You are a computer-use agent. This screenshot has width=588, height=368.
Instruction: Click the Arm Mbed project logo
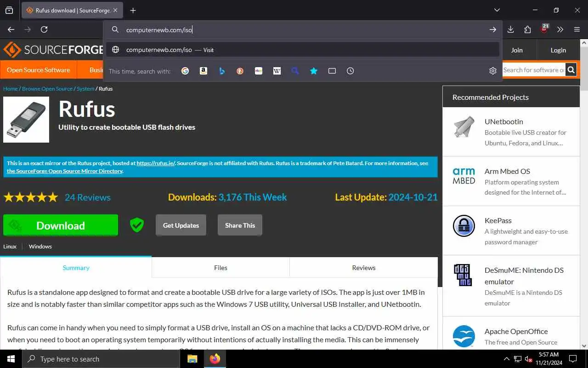pyautogui.click(x=464, y=176)
